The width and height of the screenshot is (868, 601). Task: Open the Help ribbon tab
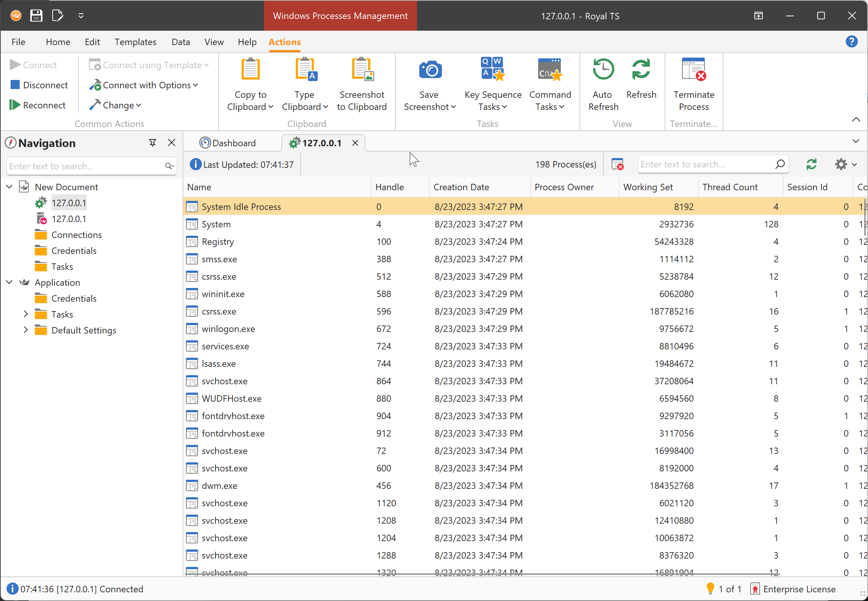click(x=247, y=42)
